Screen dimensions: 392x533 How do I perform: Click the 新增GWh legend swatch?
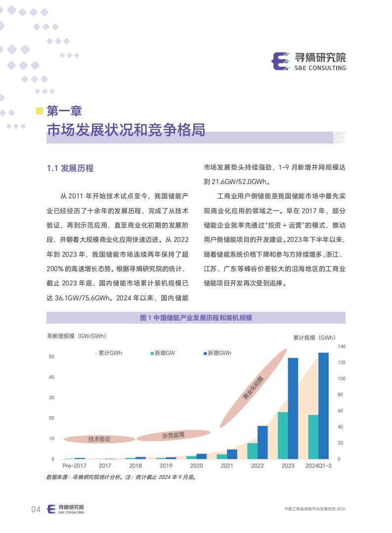[x=205, y=353]
